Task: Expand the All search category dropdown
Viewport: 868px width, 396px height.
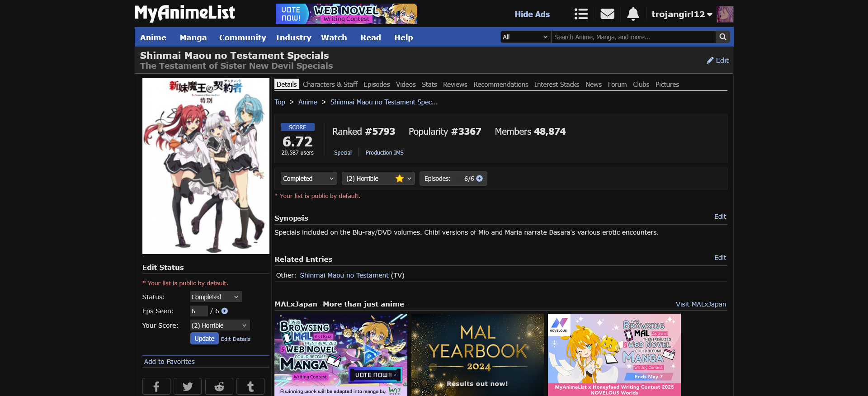Action: (x=525, y=37)
